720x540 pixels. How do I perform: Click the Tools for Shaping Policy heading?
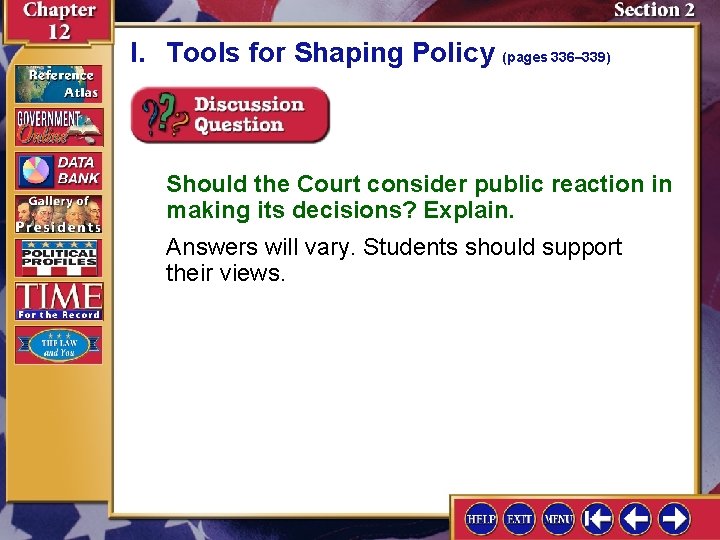(x=330, y=53)
